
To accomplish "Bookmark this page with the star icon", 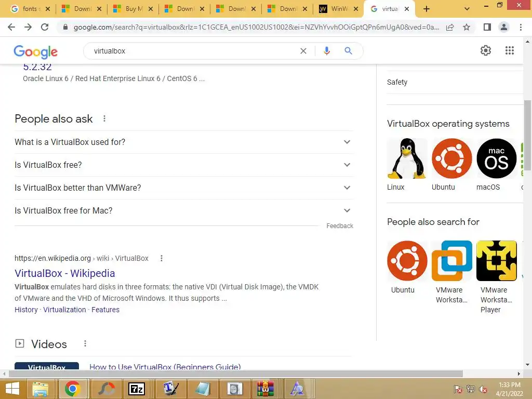I will point(467,27).
